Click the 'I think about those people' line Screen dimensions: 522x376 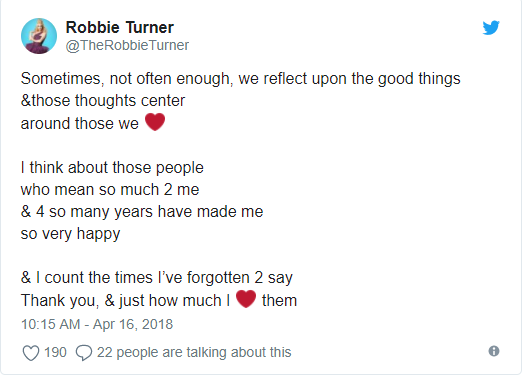(112, 167)
